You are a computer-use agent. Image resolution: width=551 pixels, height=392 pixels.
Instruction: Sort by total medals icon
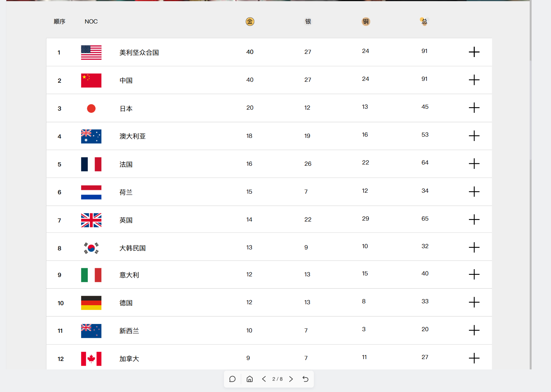coord(424,22)
